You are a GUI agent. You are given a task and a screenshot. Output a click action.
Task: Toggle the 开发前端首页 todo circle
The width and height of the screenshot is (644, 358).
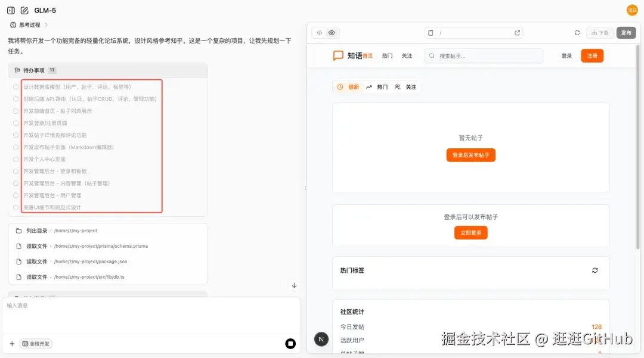(16, 111)
